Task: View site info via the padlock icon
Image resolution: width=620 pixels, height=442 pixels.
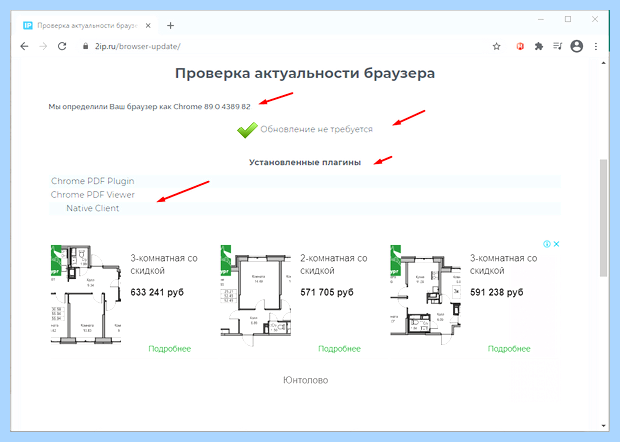Action: click(x=85, y=46)
